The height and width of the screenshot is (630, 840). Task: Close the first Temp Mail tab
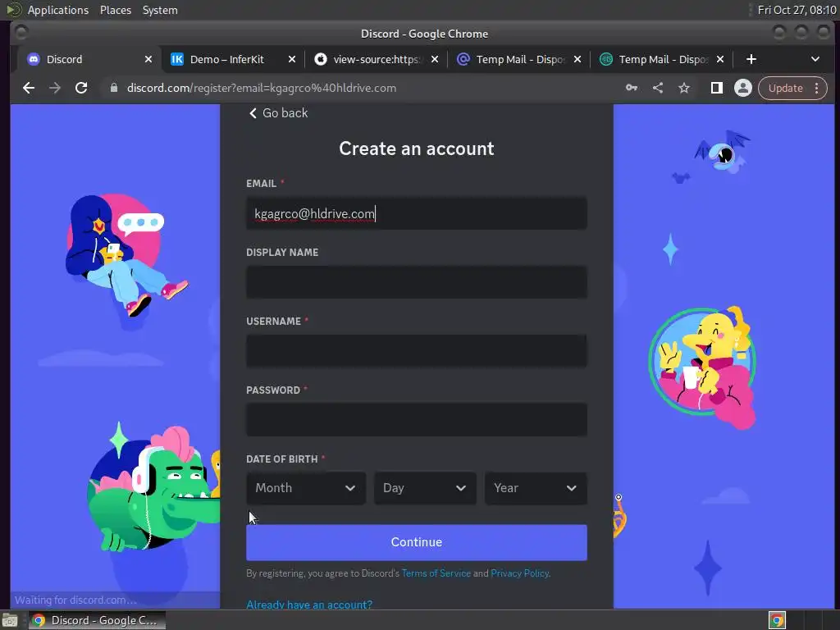tap(577, 59)
